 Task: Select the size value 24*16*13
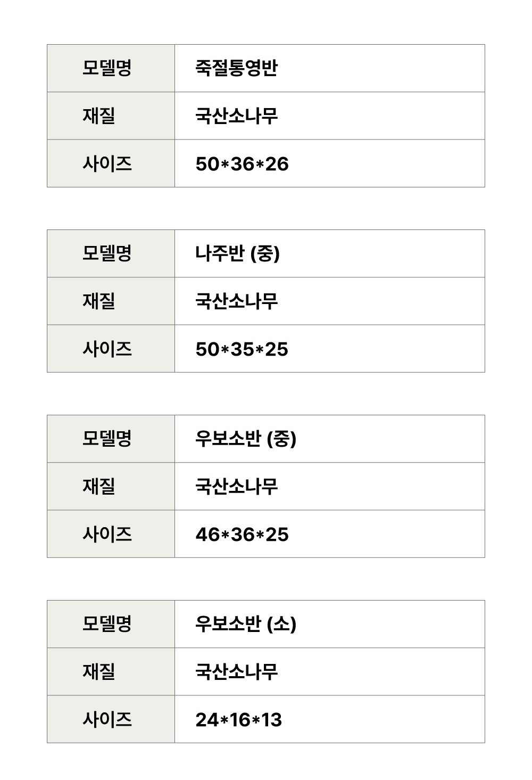click(238, 720)
